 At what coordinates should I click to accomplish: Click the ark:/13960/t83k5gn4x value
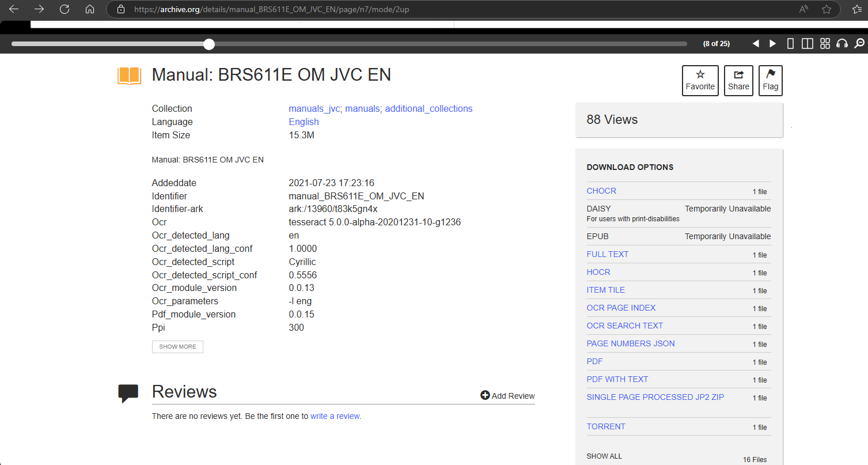(x=333, y=209)
